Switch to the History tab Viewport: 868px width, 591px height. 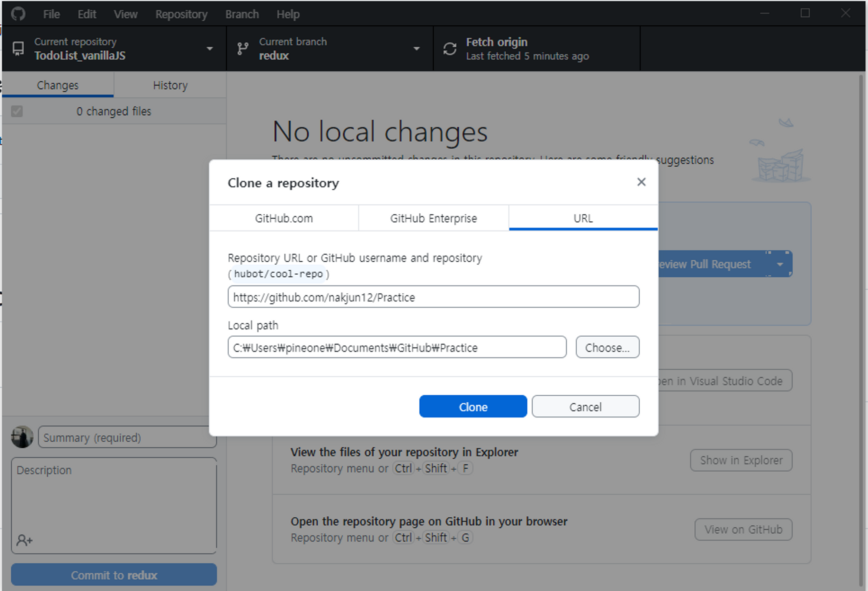click(170, 85)
